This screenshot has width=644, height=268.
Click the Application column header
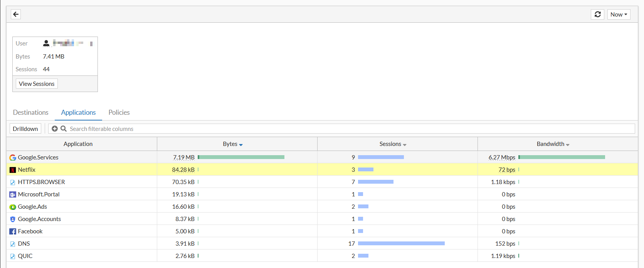point(78,144)
